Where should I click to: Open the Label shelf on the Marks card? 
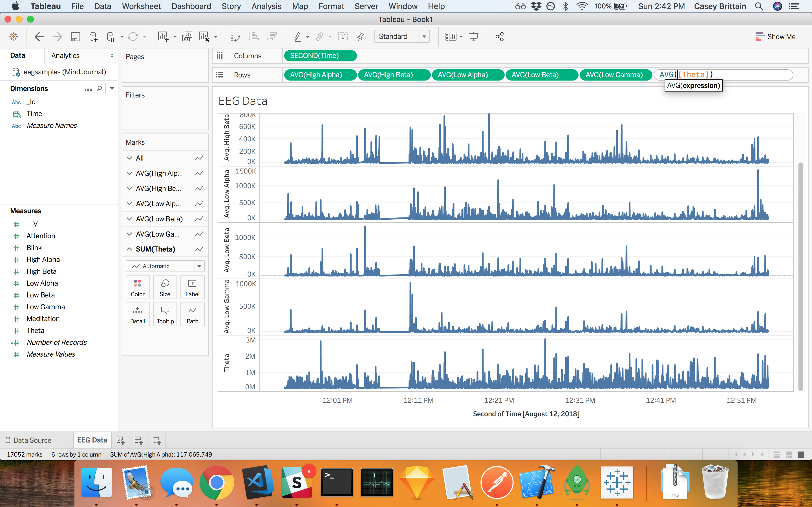pyautogui.click(x=192, y=287)
